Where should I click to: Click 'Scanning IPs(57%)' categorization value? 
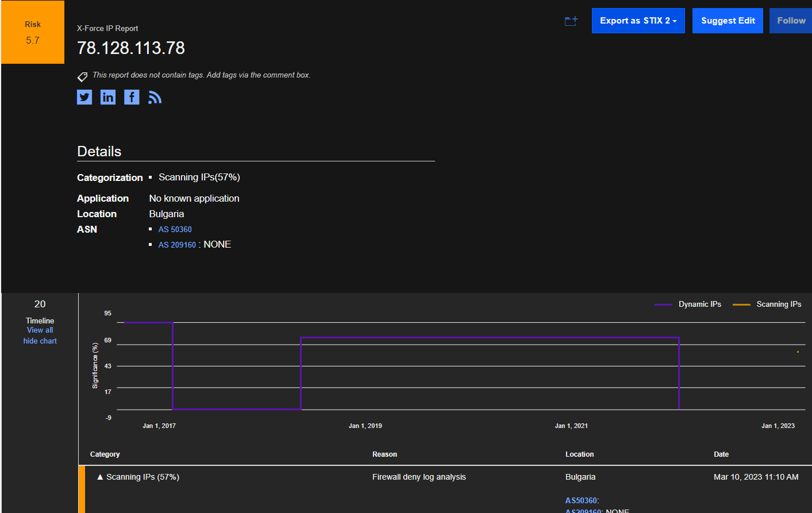point(199,178)
